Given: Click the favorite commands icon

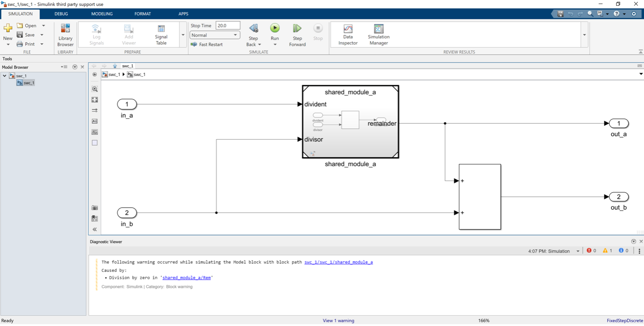Looking at the screenshot, I should [600, 14].
